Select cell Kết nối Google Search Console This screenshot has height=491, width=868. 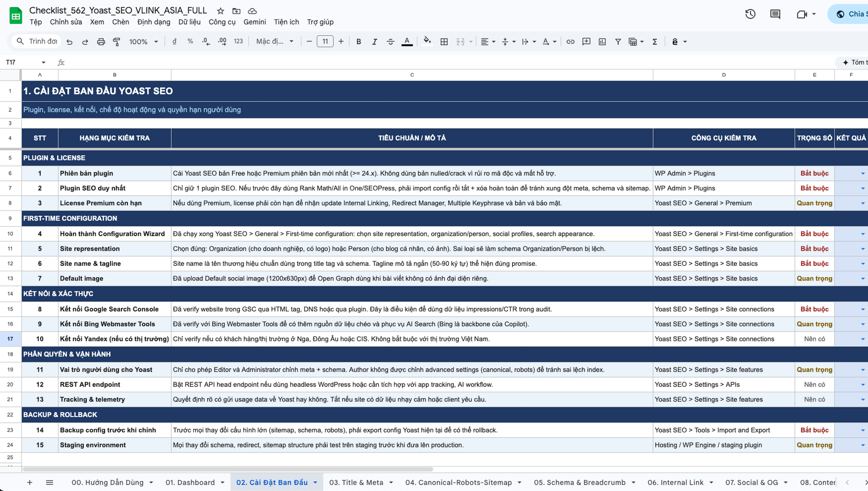pos(114,309)
